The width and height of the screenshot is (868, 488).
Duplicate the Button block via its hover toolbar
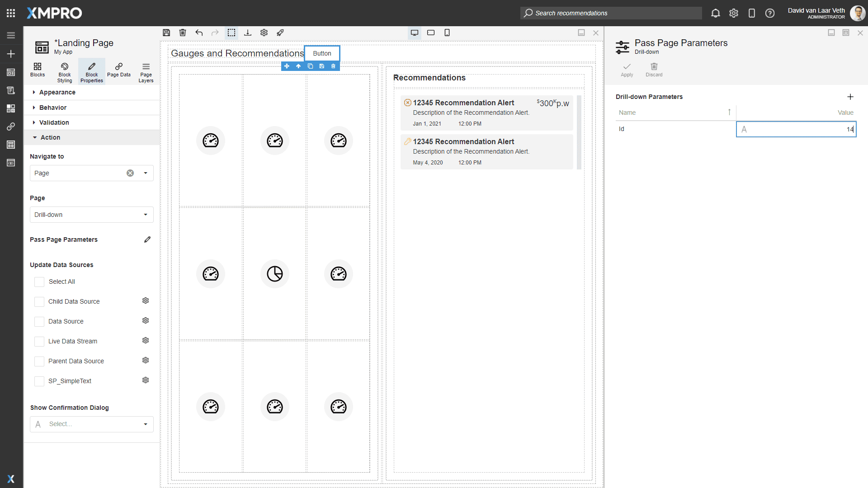tap(310, 66)
